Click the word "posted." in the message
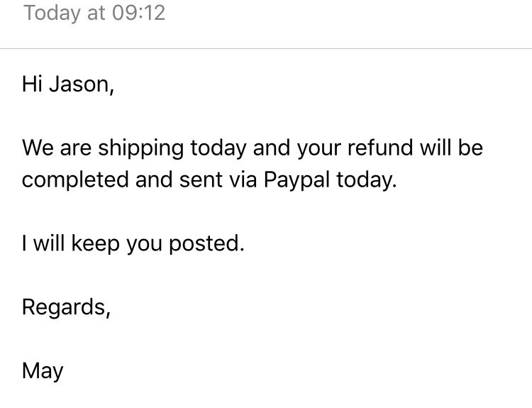532x408 pixels. click(x=206, y=244)
